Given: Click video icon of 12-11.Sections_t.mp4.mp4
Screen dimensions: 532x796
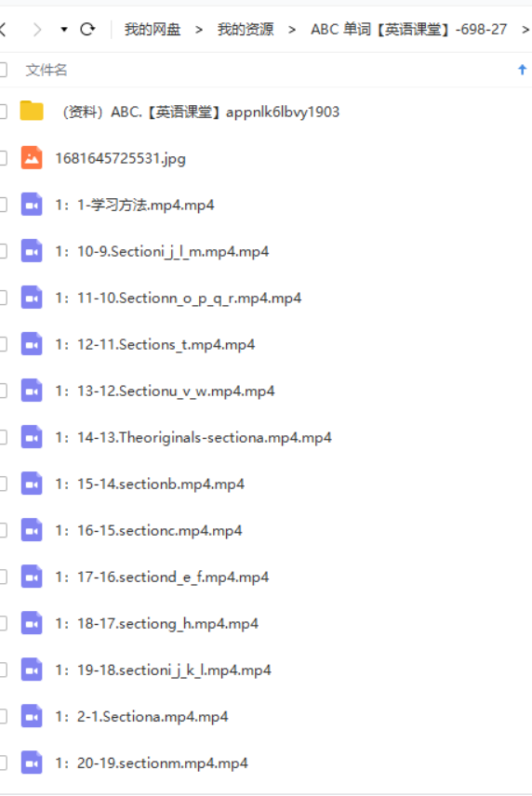Looking at the screenshot, I should click(32, 344).
